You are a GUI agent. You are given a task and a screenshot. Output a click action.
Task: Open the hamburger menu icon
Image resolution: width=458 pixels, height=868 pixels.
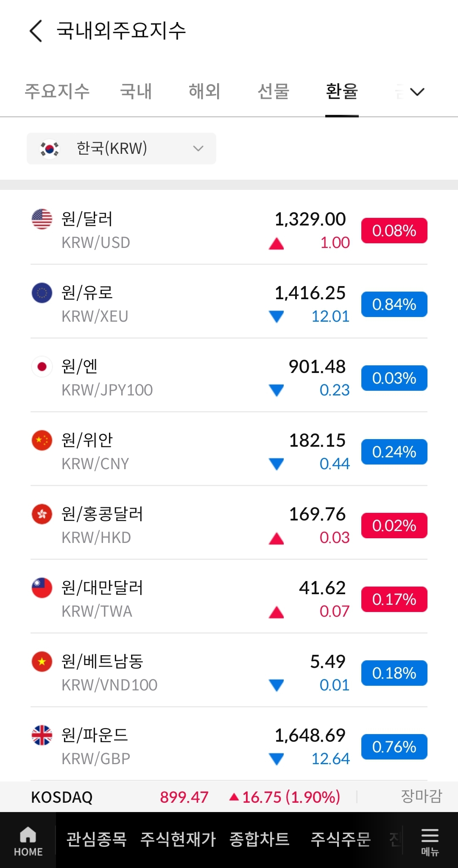(x=430, y=841)
